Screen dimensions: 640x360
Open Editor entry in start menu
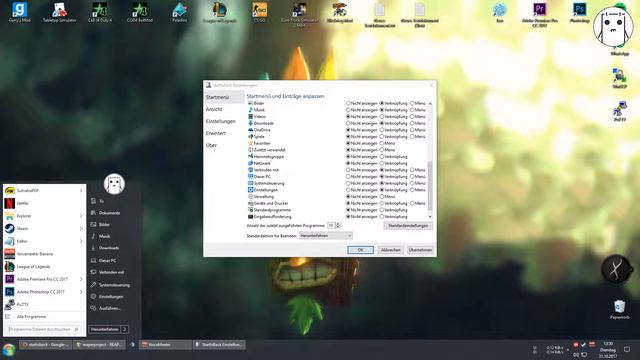[44, 241]
